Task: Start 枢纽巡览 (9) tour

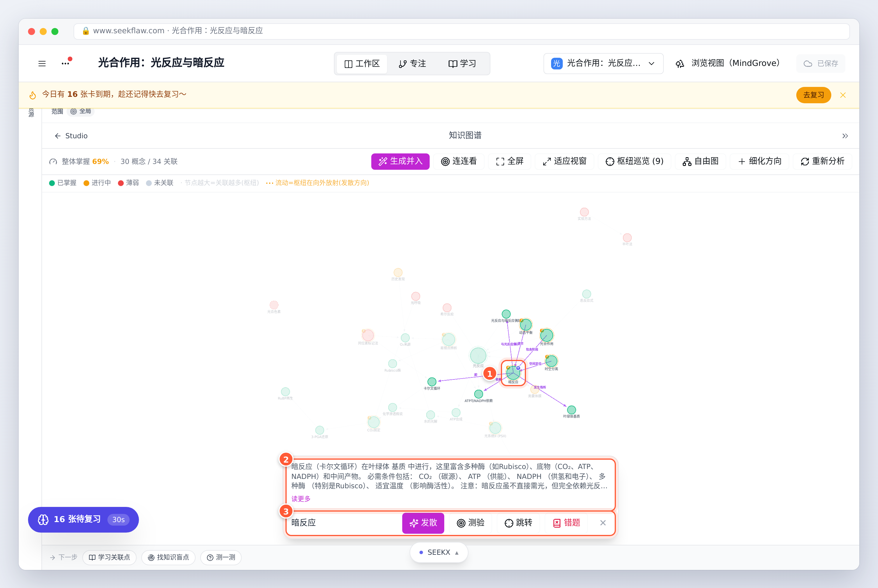Action: tap(634, 161)
